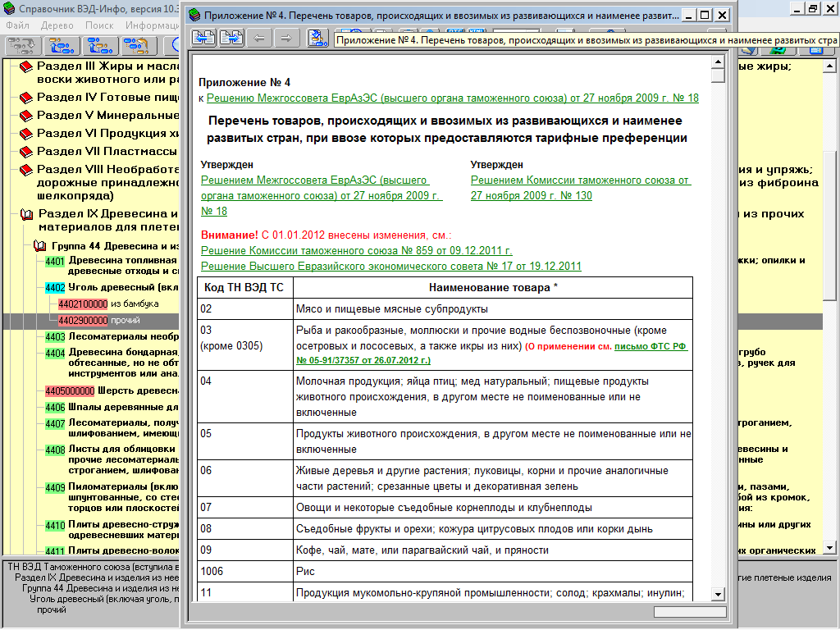The width and height of the screenshot is (840, 630).
Task: Select code 4405000000 Шерсть древесная
Action: click(112, 391)
